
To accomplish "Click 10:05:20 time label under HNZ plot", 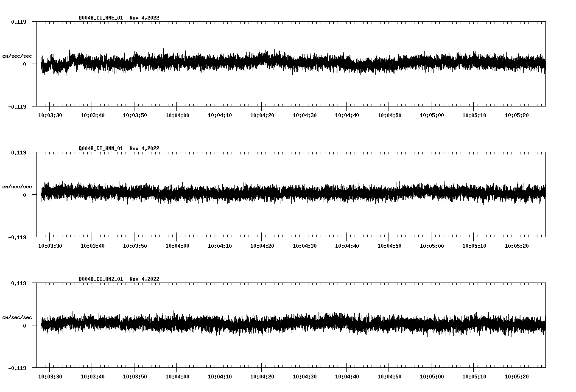I will click(x=517, y=377).
